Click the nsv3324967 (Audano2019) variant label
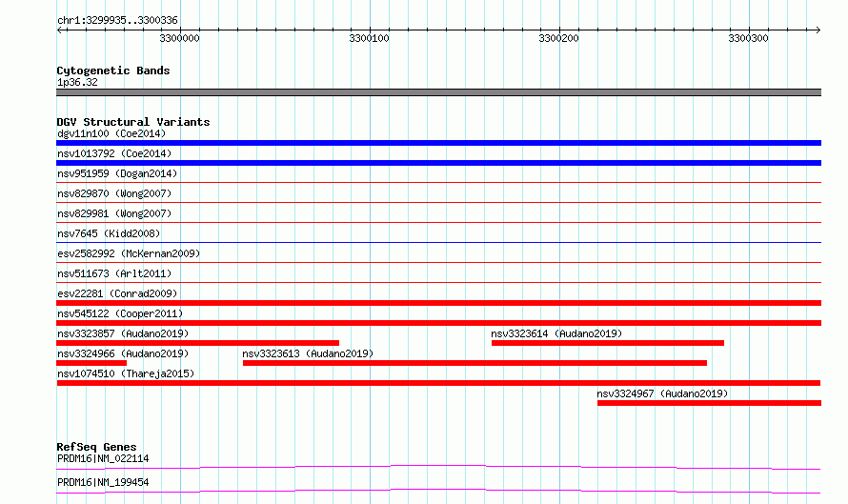Screen dimensions: 848x504 [662, 393]
